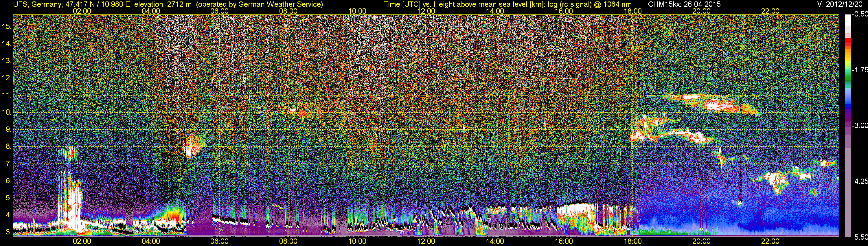The height and width of the screenshot is (246, 868).
Task: Click the 02:00 label on the bottom time axis
Action: [82, 241]
